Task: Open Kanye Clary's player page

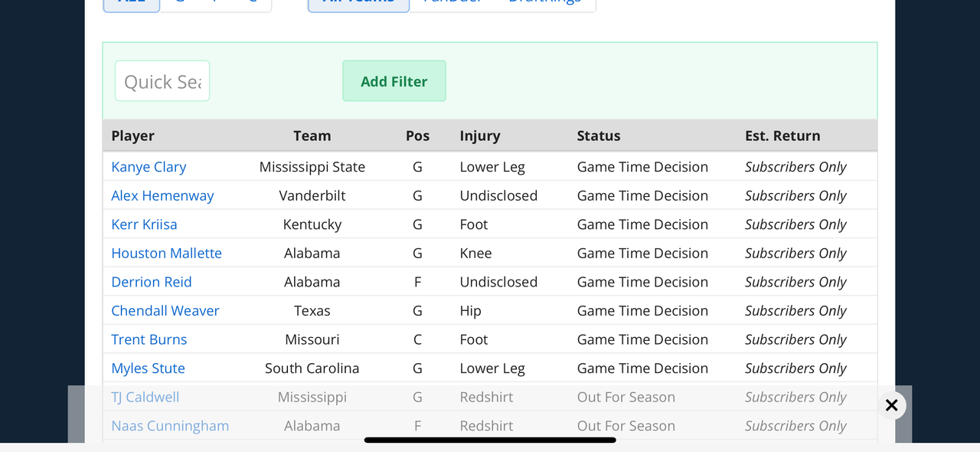Action: tap(149, 167)
